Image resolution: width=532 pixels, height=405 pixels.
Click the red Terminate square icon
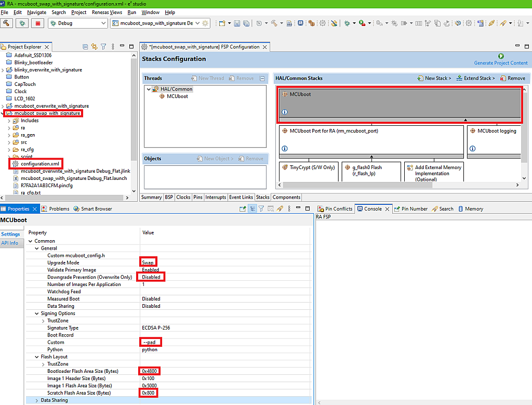[37, 23]
